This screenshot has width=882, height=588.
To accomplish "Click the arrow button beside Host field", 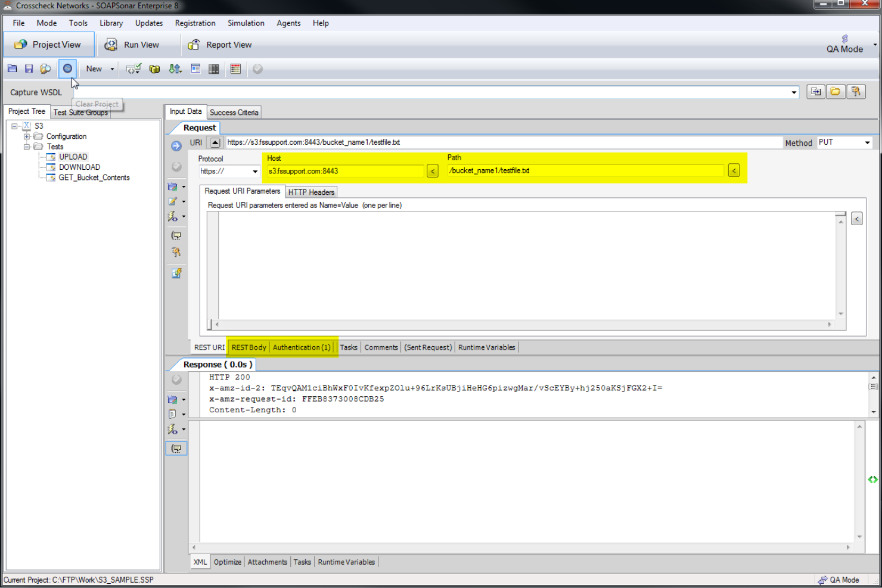I will click(433, 171).
